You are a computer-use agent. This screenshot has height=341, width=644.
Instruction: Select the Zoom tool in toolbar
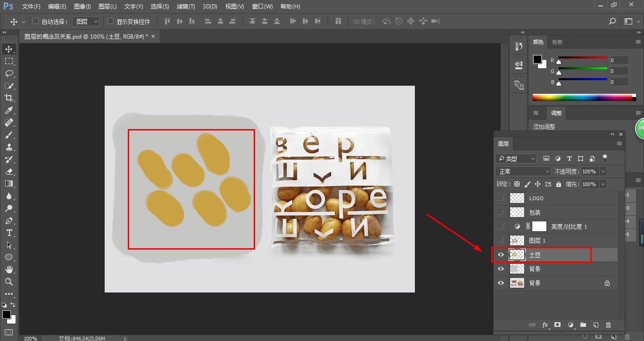[x=9, y=282]
